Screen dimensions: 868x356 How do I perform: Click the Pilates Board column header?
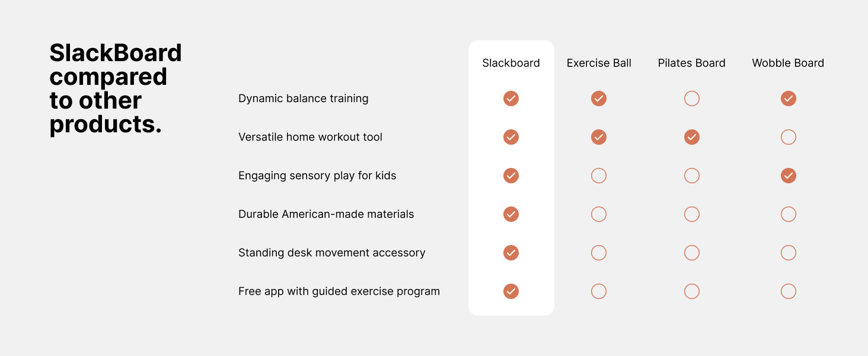tap(691, 63)
